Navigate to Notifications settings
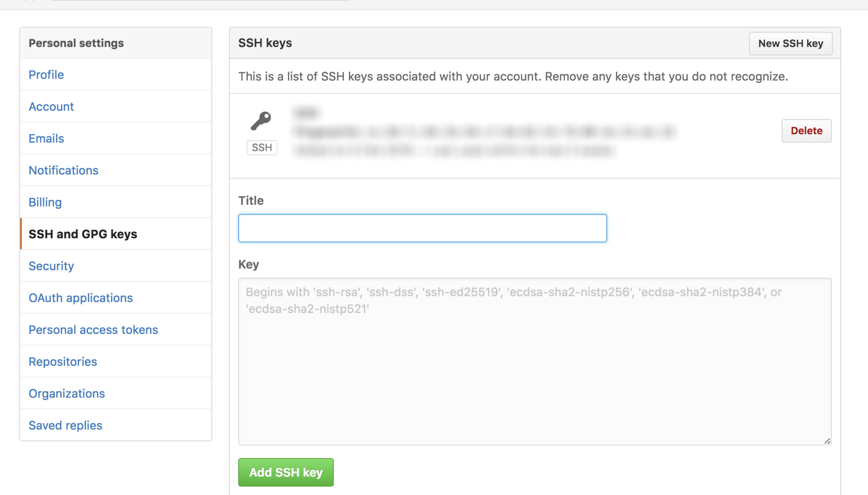868x495 pixels. (x=64, y=170)
